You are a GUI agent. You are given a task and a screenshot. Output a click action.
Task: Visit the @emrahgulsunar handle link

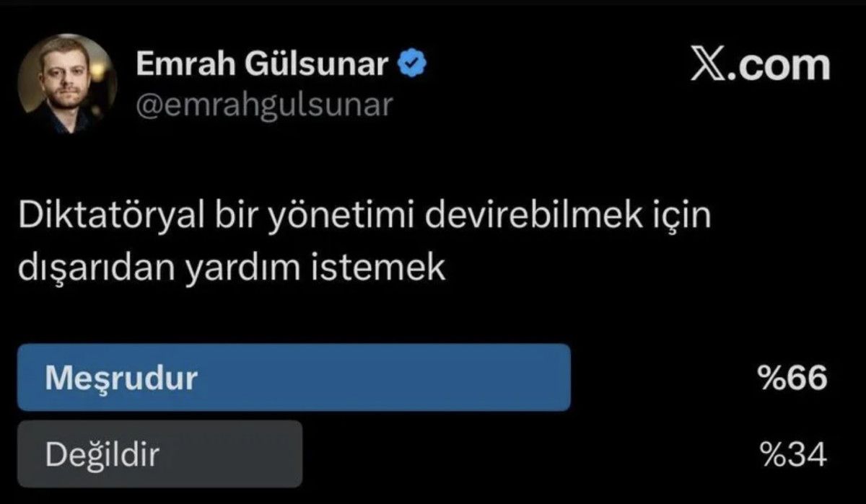click(x=264, y=105)
